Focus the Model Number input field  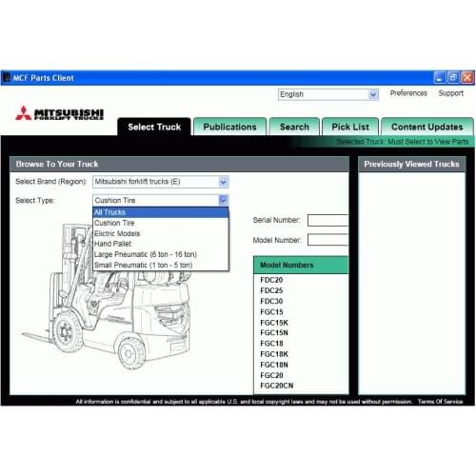pos(328,240)
